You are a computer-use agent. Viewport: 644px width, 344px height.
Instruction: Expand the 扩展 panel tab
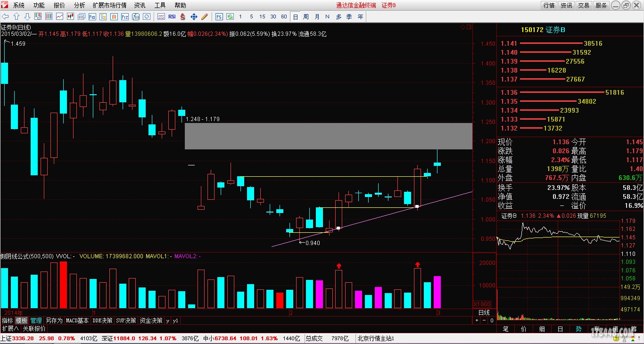(10, 328)
